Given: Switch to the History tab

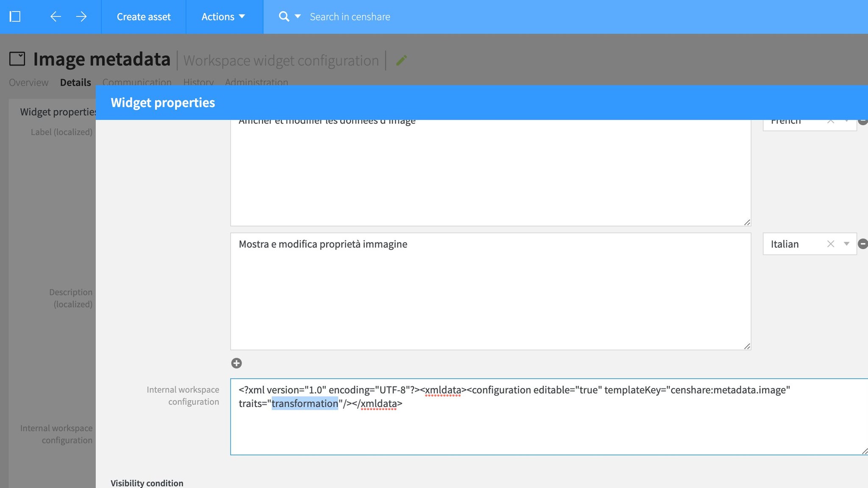Looking at the screenshot, I should (198, 82).
